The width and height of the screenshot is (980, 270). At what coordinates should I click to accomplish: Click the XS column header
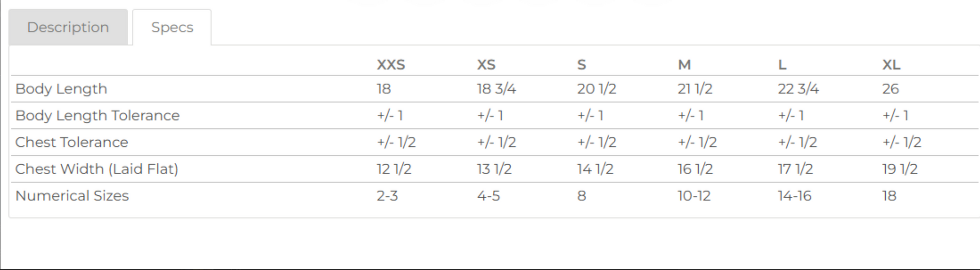(x=486, y=65)
